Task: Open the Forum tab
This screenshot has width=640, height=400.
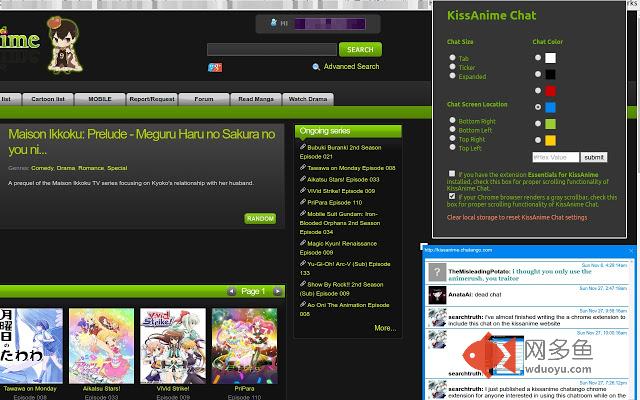Action: tap(204, 99)
